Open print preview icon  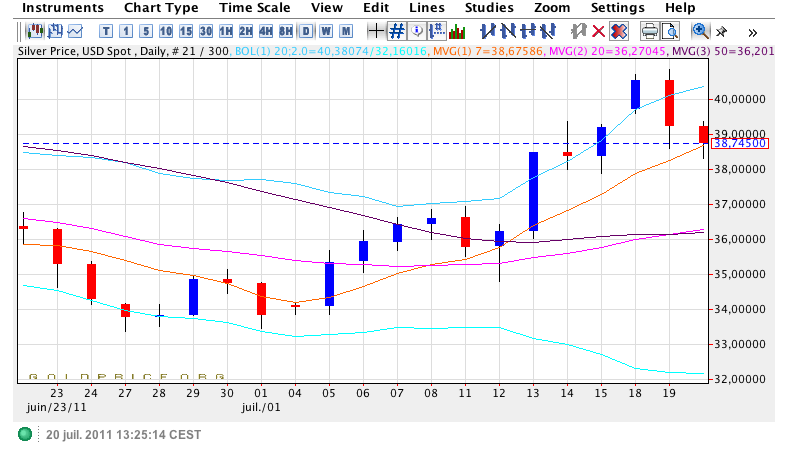[669, 30]
